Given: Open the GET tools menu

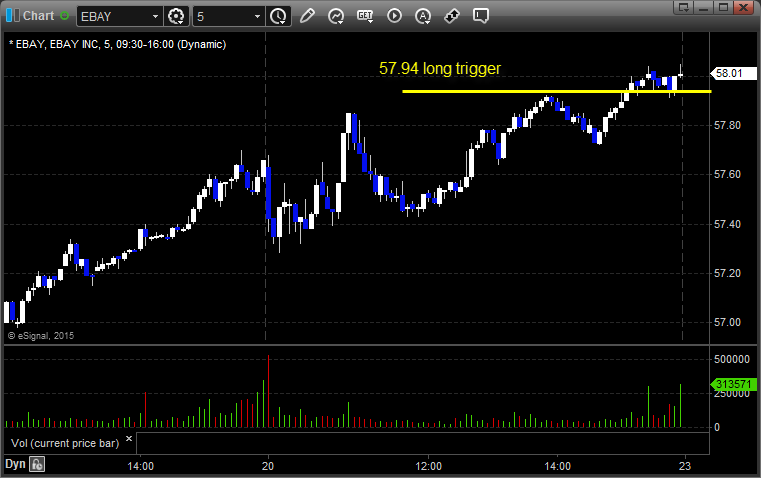Looking at the screenshot, I should [x=365, y=16].
